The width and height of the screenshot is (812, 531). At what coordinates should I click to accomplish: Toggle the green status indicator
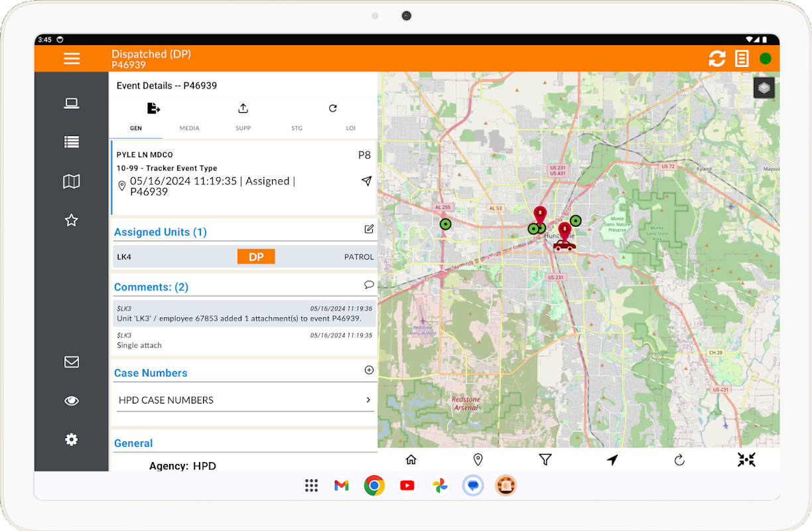coord(765,58)
